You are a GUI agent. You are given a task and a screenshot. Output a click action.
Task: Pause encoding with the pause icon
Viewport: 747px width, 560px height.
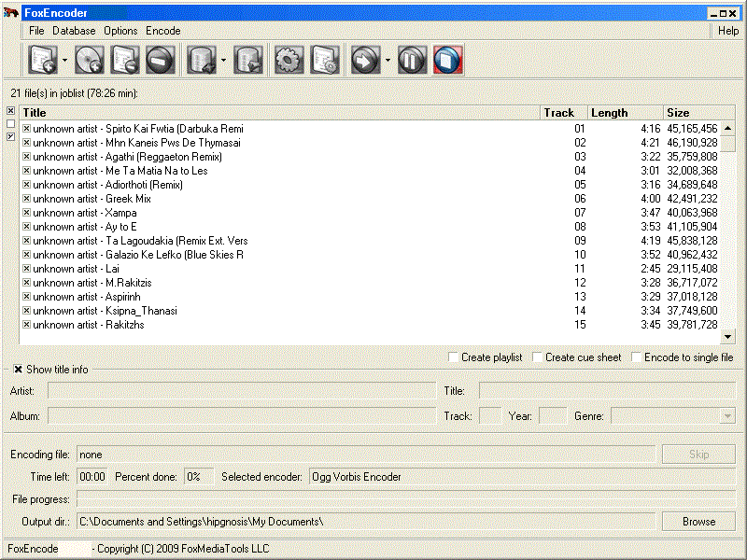tap(411, 61)
